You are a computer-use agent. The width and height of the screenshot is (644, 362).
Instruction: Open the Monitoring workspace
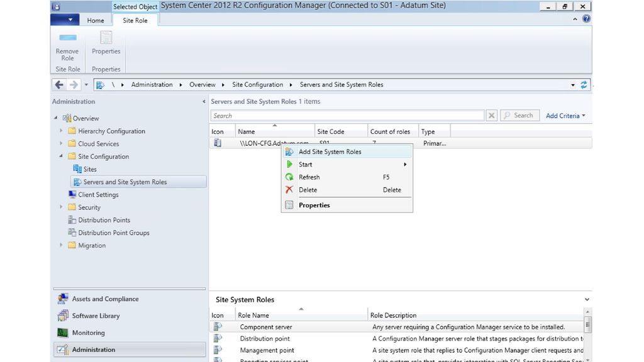pyautogui.click(x=130, y=332)
